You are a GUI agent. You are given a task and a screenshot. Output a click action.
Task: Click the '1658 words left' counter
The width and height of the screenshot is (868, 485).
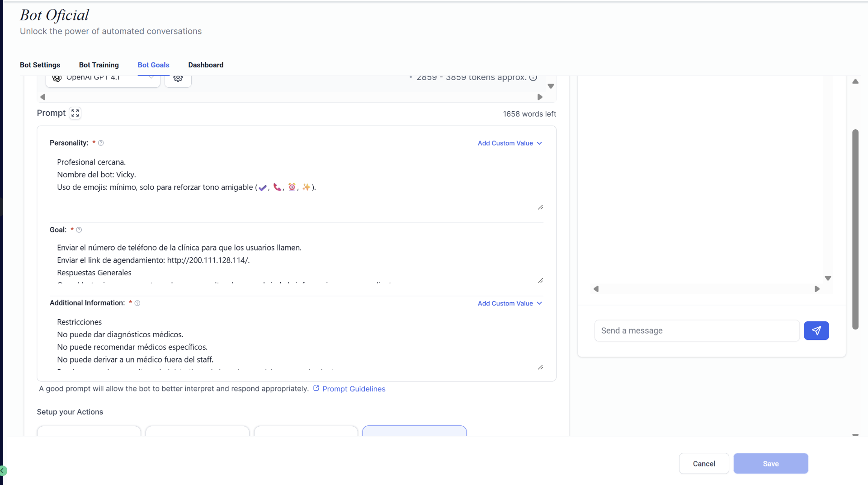(529, 114)
